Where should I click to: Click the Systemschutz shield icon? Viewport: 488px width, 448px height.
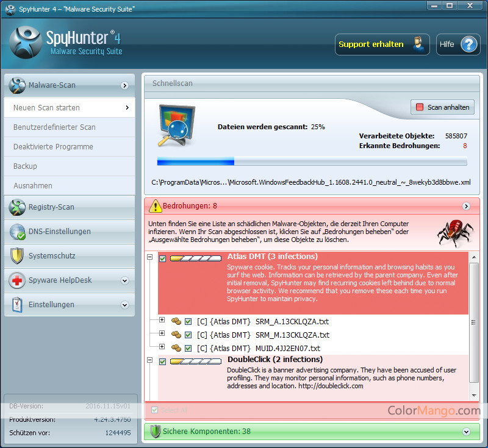click(x=17, y=256)
